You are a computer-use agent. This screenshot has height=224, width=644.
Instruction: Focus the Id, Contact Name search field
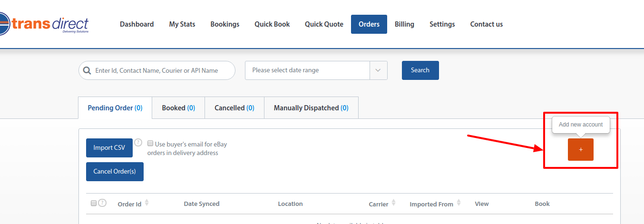click(162, 70)
